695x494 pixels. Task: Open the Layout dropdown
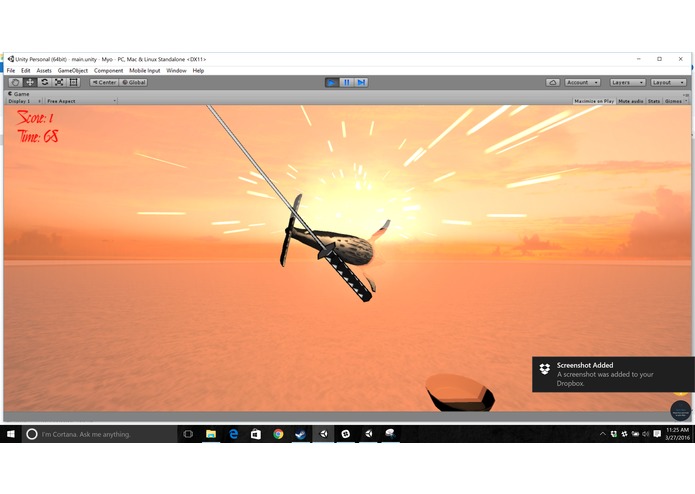coord(668,82)
